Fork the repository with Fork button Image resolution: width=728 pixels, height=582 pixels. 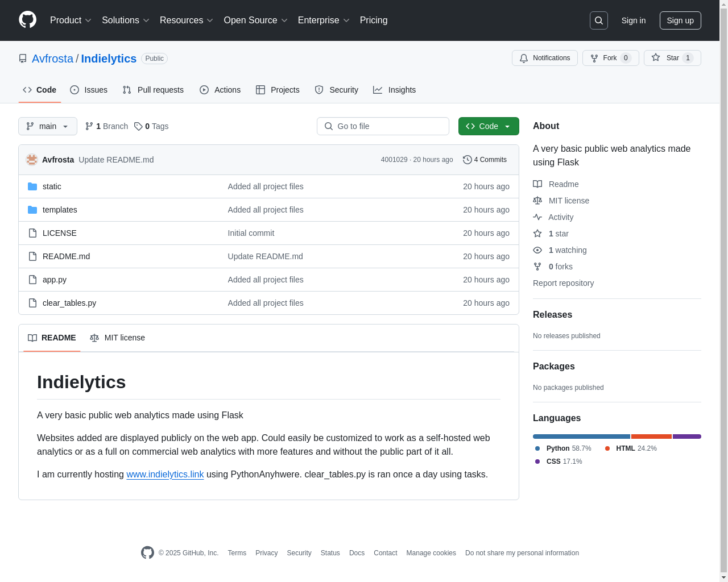611,58
